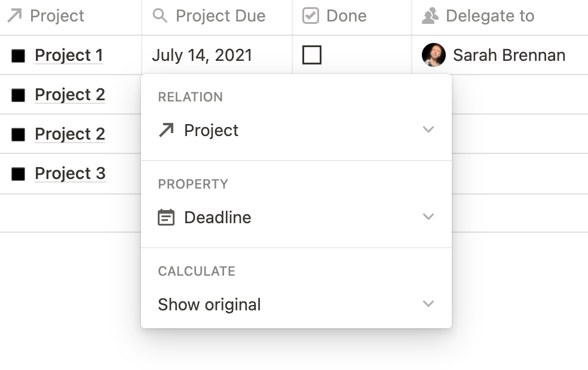Open the first Project 2 link
This screenshot has height=370, width=588.
coord(70,95)
